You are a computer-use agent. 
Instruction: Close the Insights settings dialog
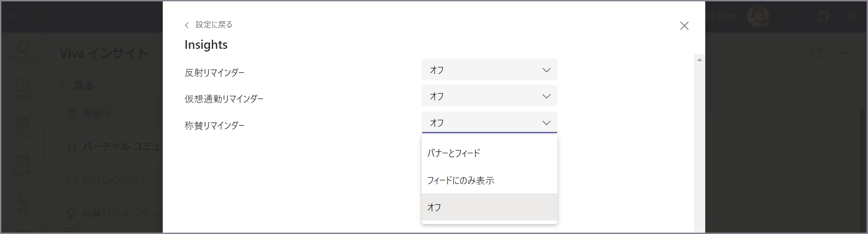point(684,26)
